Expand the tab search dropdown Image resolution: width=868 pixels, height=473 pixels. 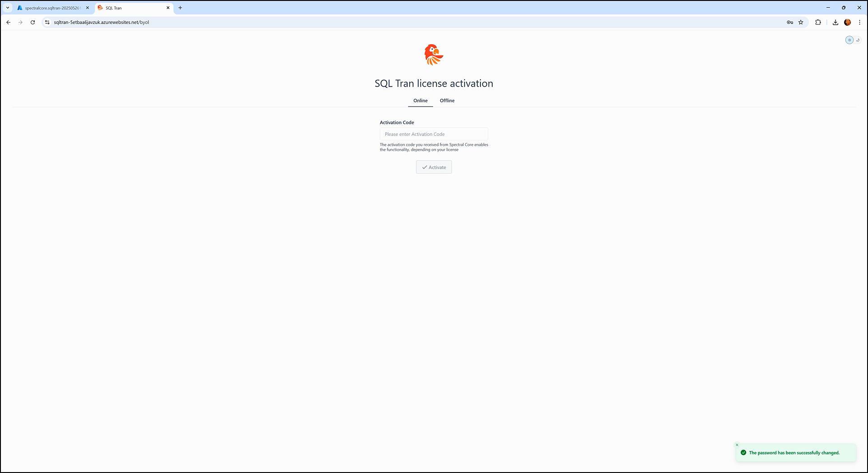(x=8, y=8)
